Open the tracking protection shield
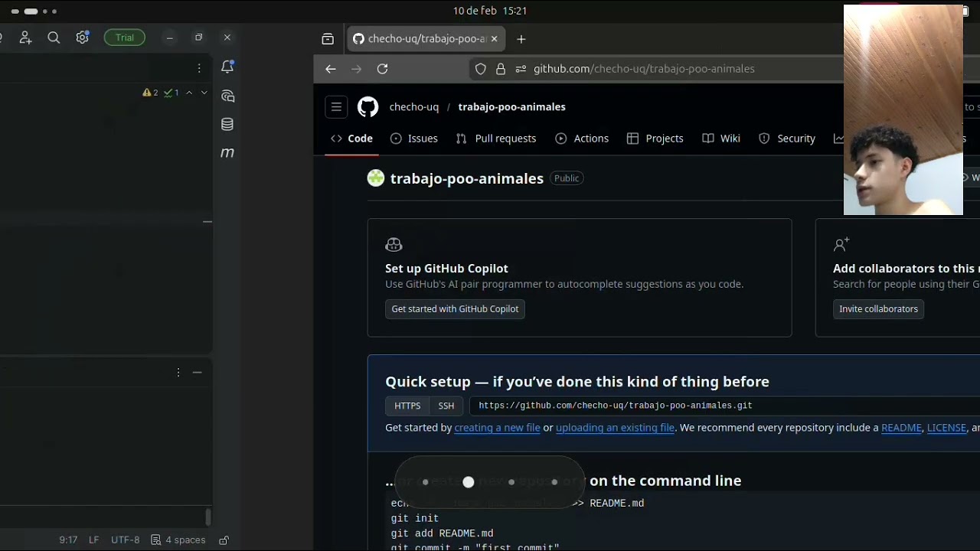Screen dimensions: 980x551 click(x=481, y=69)
